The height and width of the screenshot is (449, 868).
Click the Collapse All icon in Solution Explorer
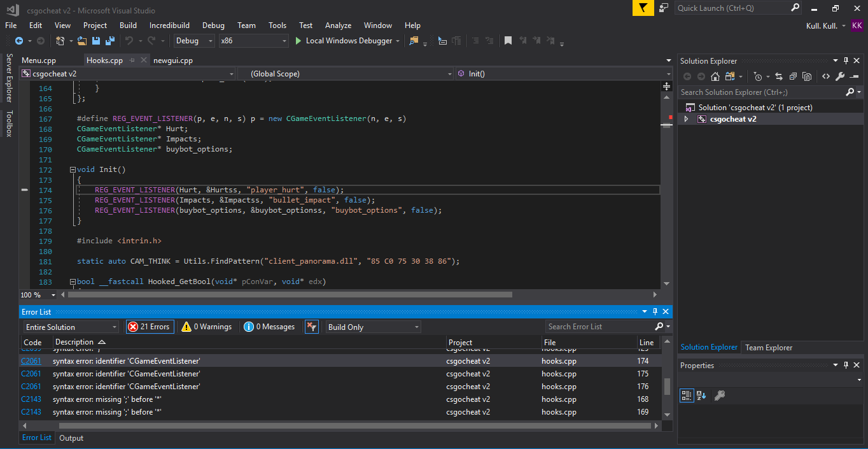click(793, 76)
